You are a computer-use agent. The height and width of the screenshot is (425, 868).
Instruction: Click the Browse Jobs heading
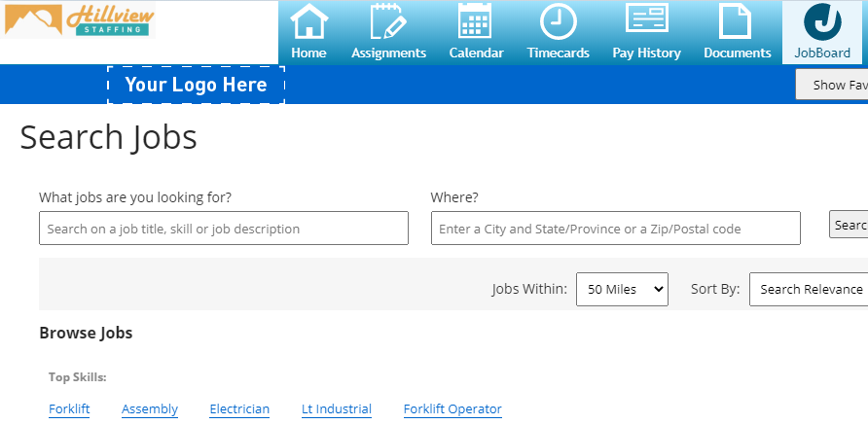pos(86,334)
